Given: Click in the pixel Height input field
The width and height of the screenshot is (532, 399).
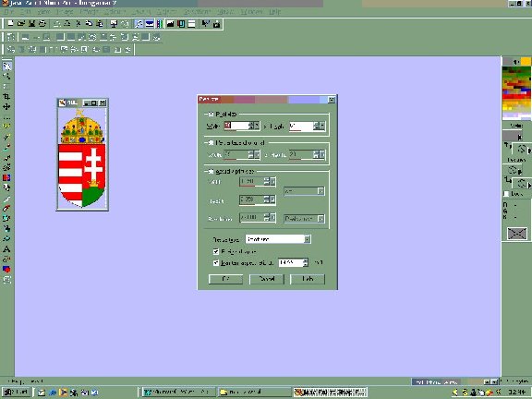Looking at the screenshot, I should [301, 126].
